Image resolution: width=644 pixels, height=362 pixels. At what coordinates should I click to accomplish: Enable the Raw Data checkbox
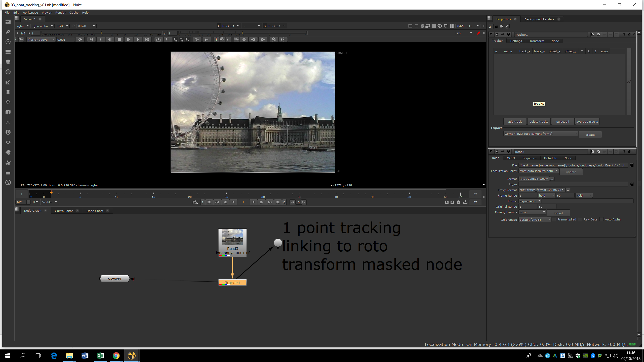(580, 219)
